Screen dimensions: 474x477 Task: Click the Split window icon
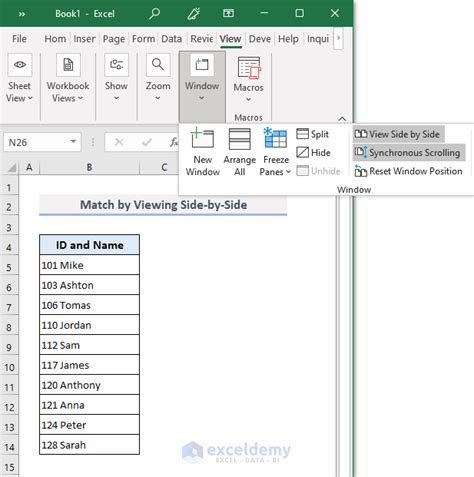[x=302, y=134]
